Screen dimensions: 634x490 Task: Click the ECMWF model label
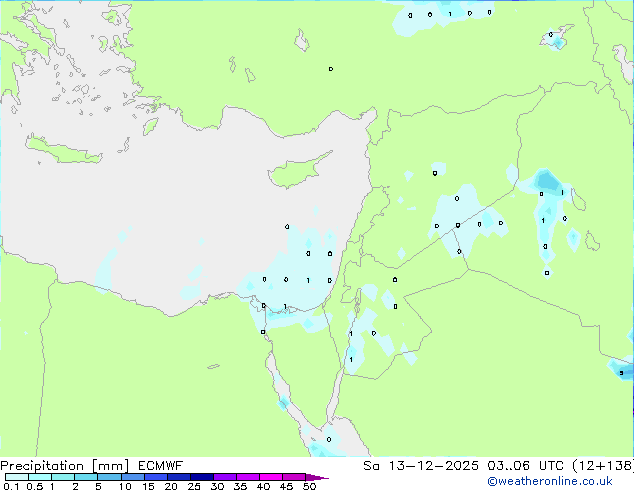point(161,466)
